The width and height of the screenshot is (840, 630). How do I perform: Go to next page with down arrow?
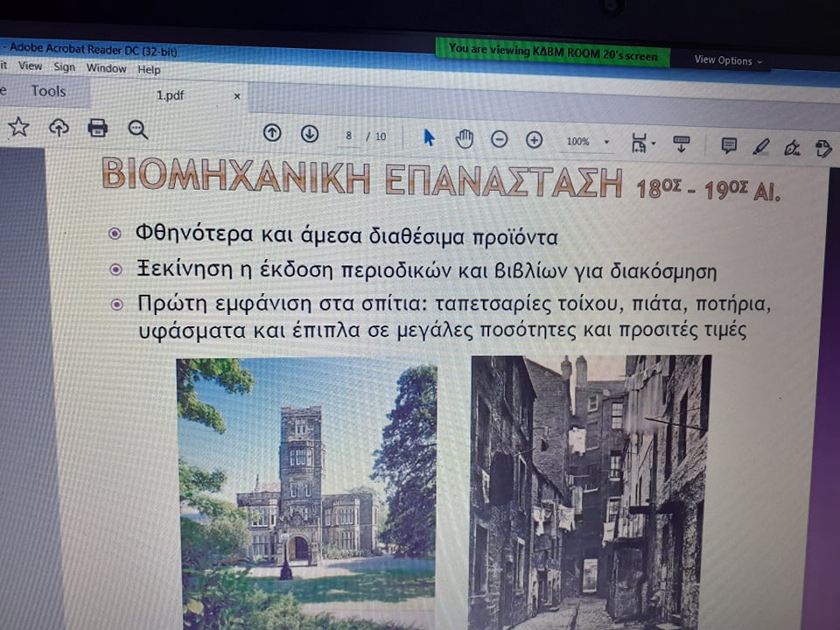(x=310, y=134)
